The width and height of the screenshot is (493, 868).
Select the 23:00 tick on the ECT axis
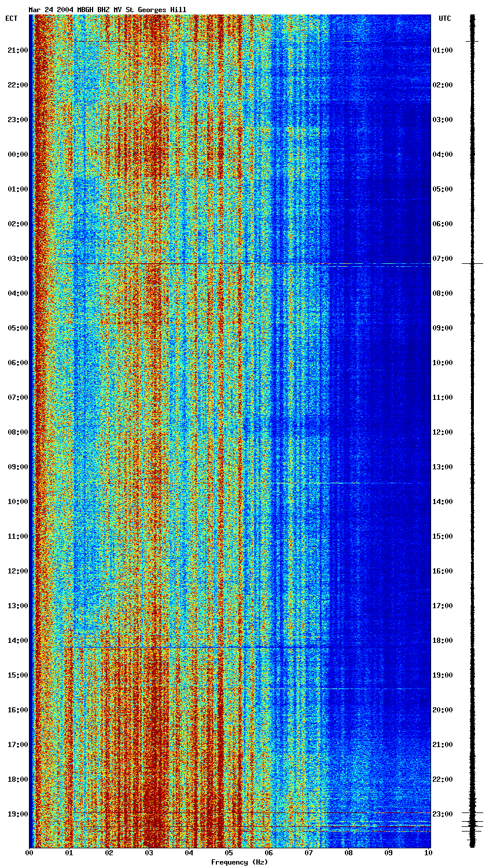click(17, 120)
